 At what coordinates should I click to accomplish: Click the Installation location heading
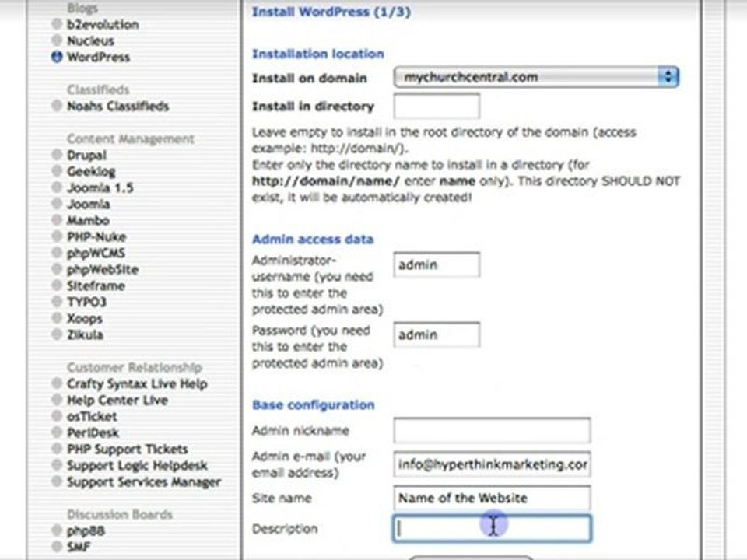[x=317, y=54]
